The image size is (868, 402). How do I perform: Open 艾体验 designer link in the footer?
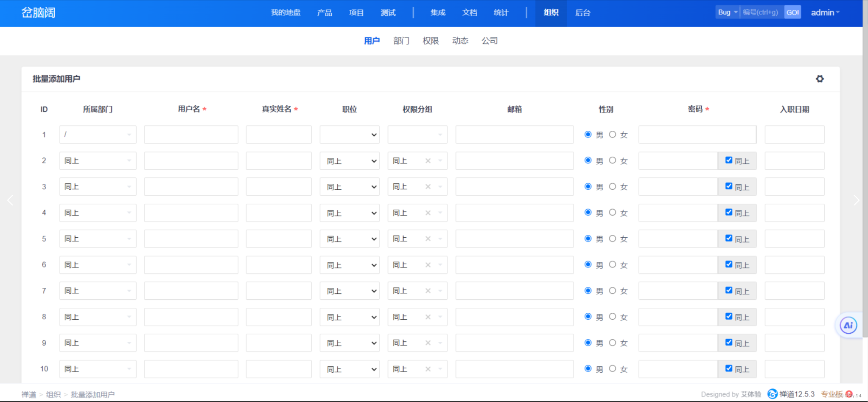(x=751, y=394)
